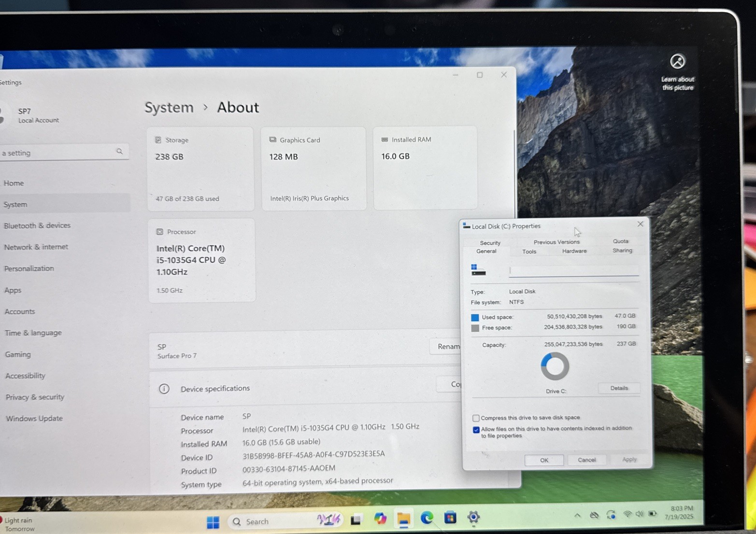Click Cancel in Properties dialog
Screen dimensions: 756x534
586,460
